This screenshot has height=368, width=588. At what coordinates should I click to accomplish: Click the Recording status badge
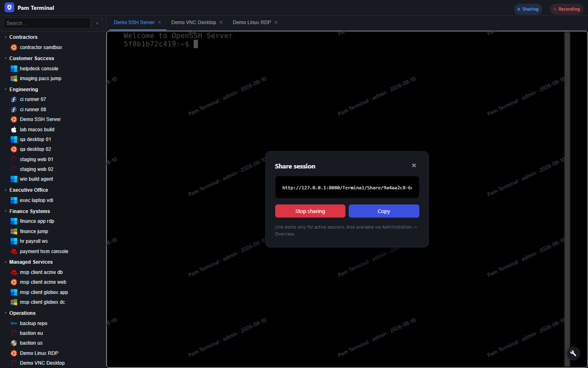(x=567, y=9)
